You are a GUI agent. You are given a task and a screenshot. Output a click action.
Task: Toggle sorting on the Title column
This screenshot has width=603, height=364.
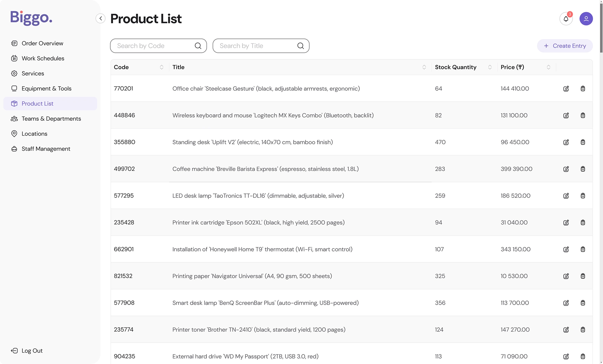click(424, 67)
